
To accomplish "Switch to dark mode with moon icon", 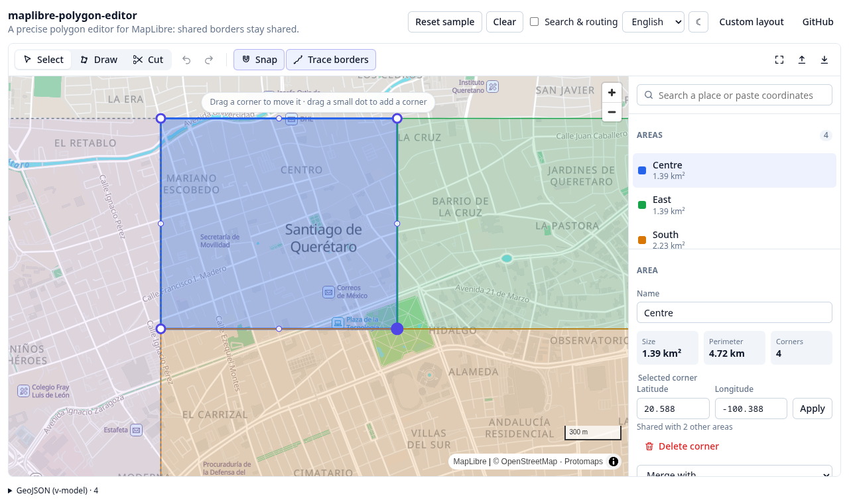I will coord(698,22).
